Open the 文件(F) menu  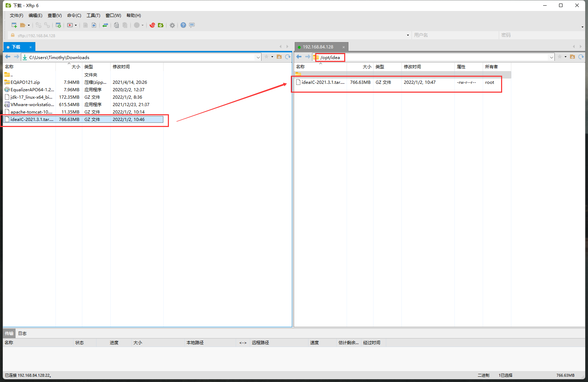click(16, 15)
